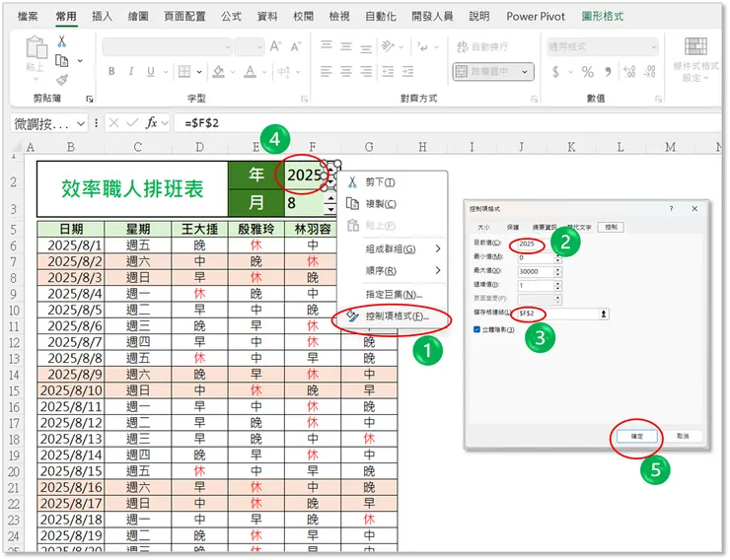Choose 控制項格式 (Format Control) in context menu

[392, 316]
